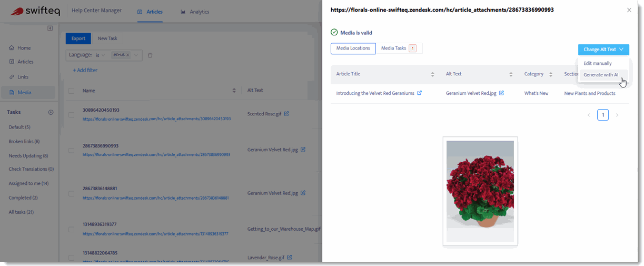Click the Links chain icon in sidebar
Viewport: 644px width, 266px height.
12,77
